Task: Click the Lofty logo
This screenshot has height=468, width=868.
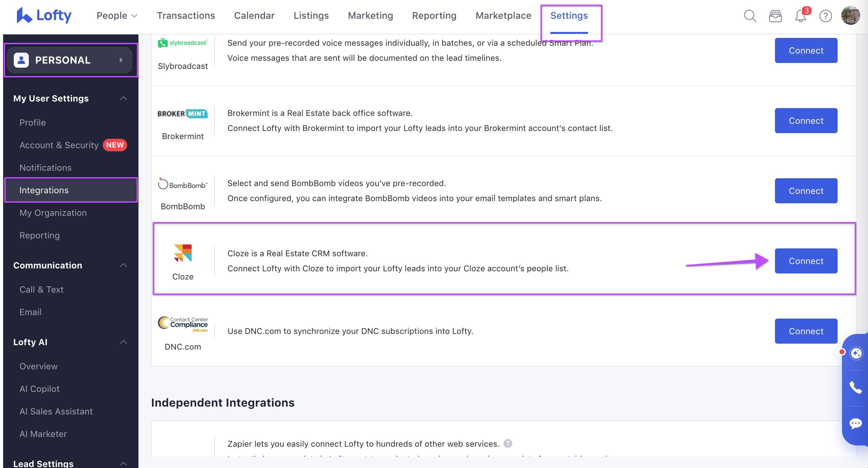Action: click(x=44, y=15)
